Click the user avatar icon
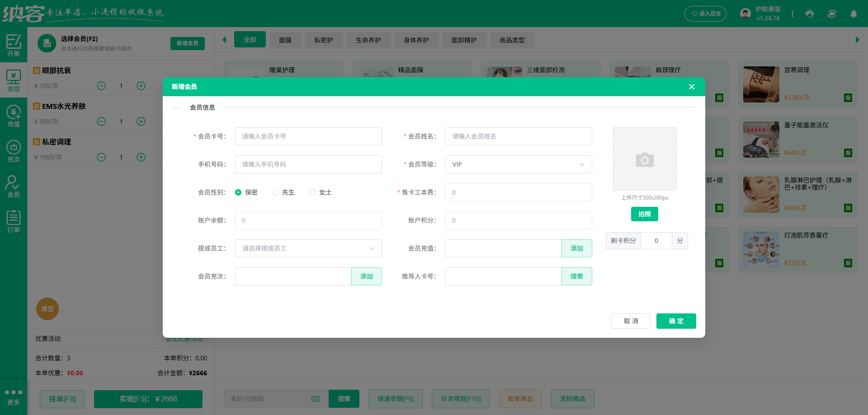Image resolution: width=868 pixels, height=415 pixels. pyautogui.click(x=745, y=14)
